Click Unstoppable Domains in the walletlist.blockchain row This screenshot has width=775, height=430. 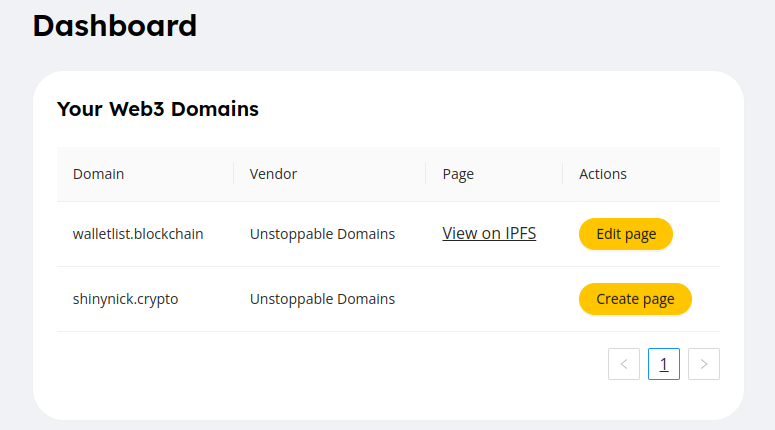click(x=322, y=234)
